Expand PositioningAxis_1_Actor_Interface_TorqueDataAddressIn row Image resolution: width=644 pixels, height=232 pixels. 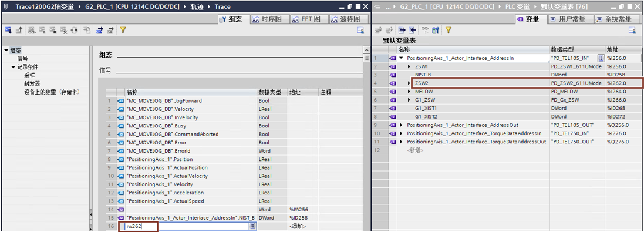pyautogui.click(x=402, y=133)
